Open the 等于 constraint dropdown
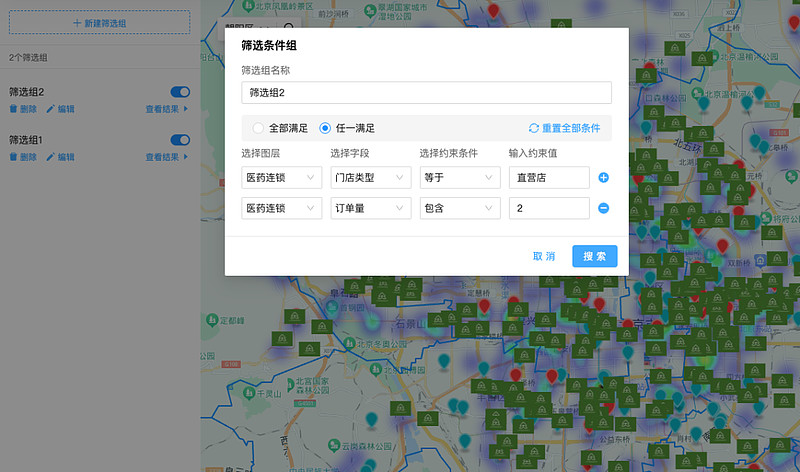 tap(460, 178)
